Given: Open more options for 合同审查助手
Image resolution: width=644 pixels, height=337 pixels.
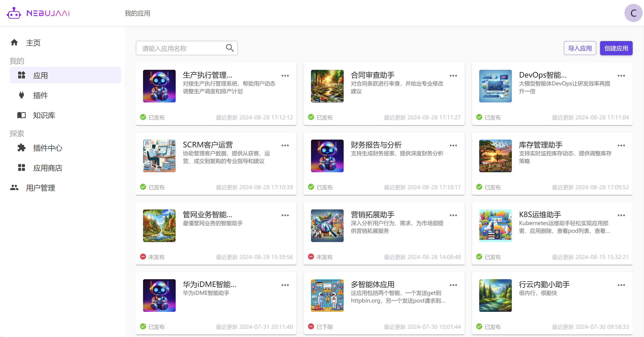Looking at the screenshot, I should click(453, 75).
